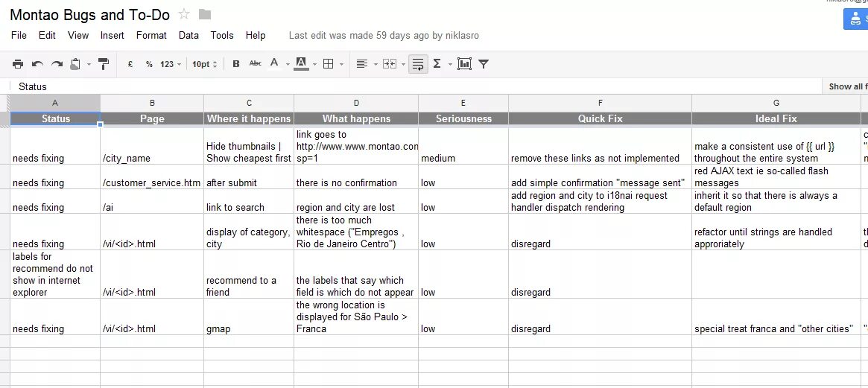Redo the last undone action
The height and width of the screenshot is (388, 868).
(x=57, y=64)
